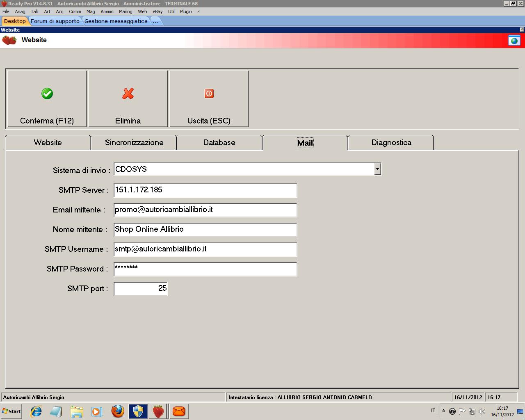Click the Conferma (F12) button label

click(47, 121)
